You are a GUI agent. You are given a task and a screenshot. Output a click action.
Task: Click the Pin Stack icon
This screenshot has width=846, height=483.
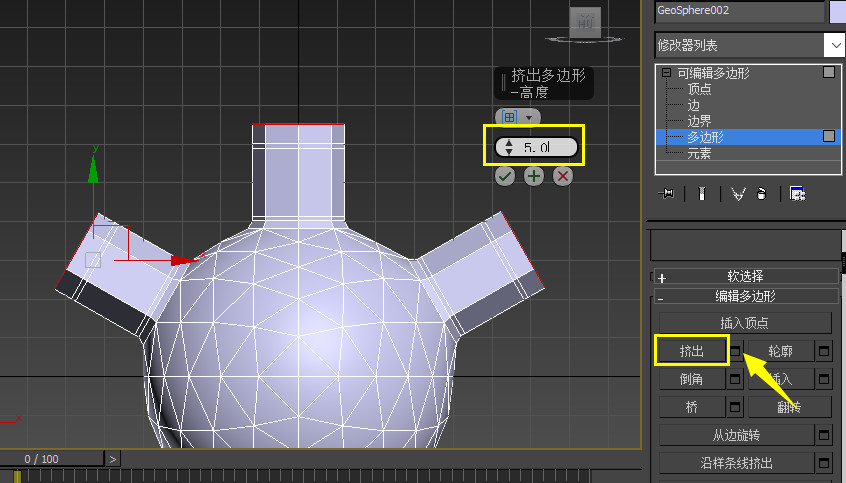(666, 193)
